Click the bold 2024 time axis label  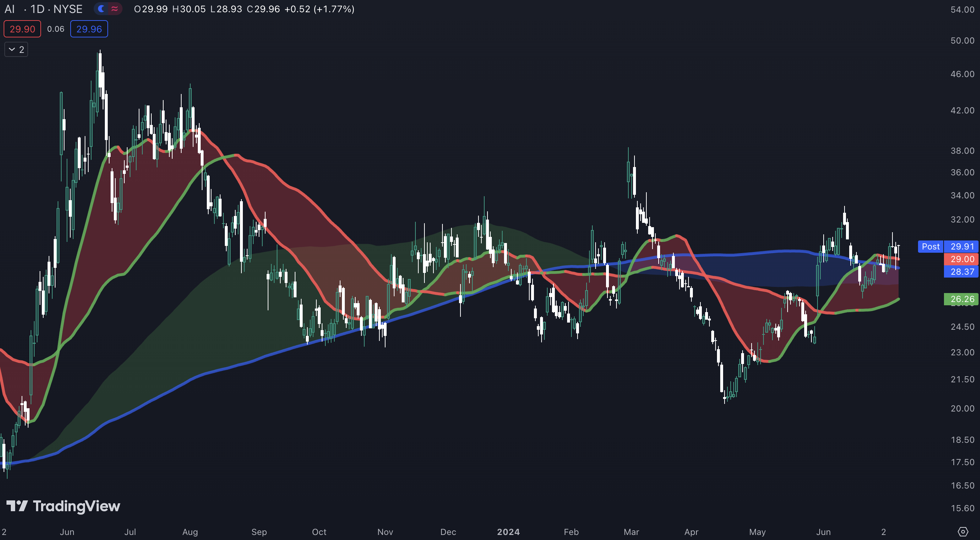508,532
